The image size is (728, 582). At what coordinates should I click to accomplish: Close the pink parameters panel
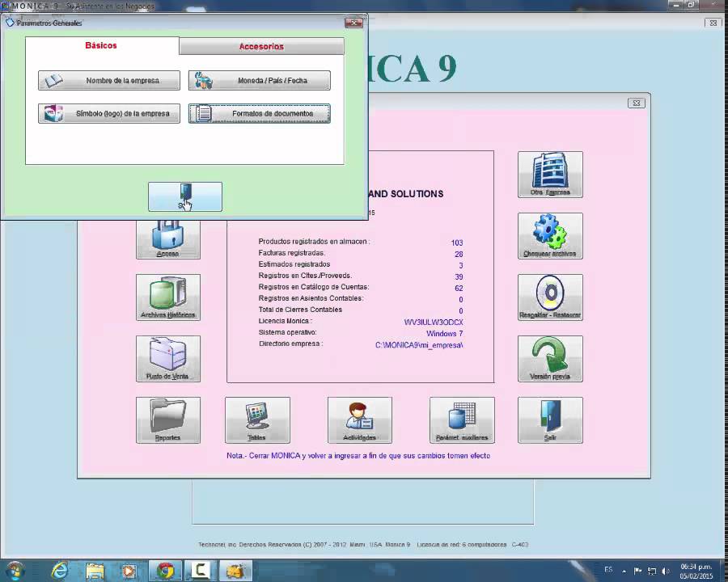(636, 103)
